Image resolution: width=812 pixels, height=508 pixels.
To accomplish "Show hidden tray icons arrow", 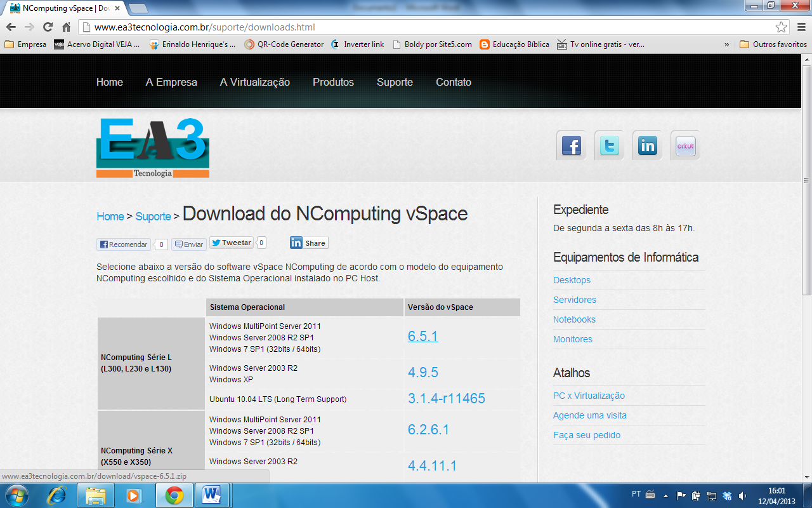I will tap(665, 495).
